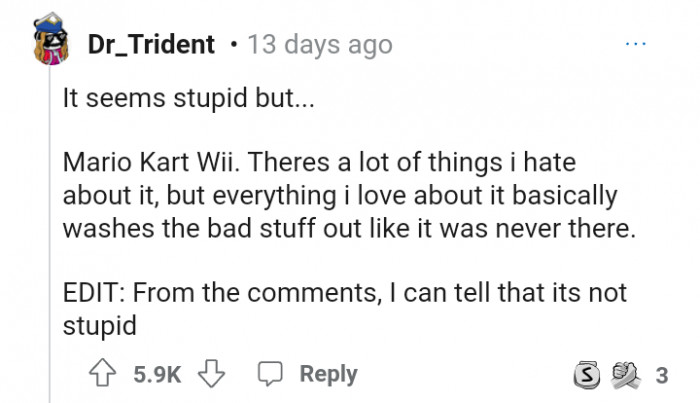Viewport: 700px width, 403px height.
Task: Click the line starting 'about it, but everything'
Action: [x=340, y=196]
